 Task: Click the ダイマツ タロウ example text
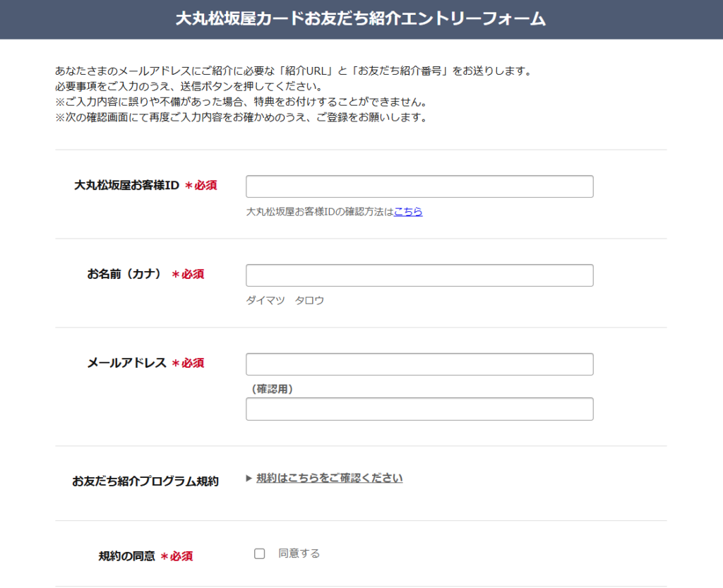(285, 301)
